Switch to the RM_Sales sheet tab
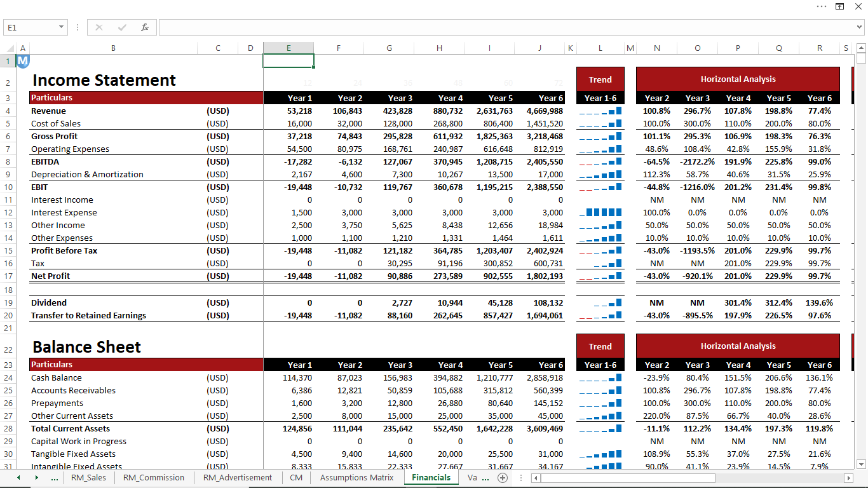Viewport: 868px width, 488px height. tap(88, 478)
